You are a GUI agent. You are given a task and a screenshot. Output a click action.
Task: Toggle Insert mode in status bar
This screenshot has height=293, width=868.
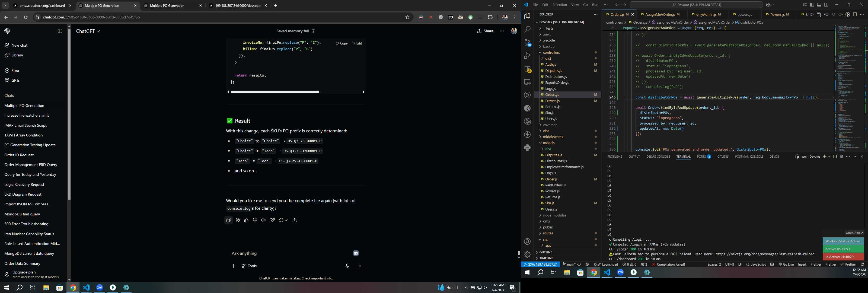802,264
